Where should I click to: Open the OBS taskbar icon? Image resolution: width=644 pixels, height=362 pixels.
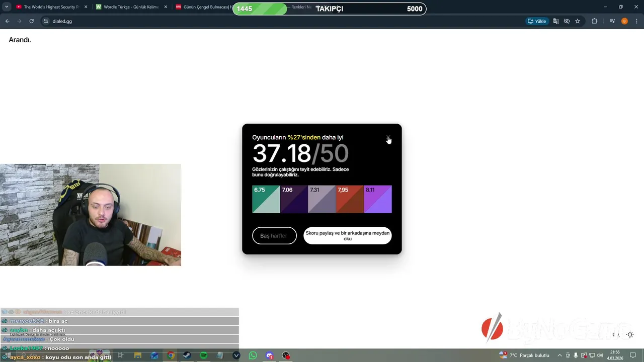coord(286,355)
